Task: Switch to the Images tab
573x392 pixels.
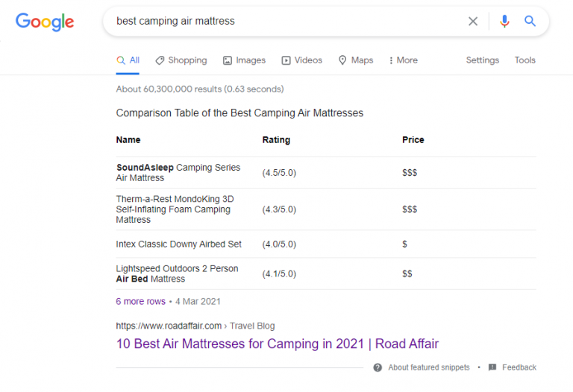Action: [244, 60]
